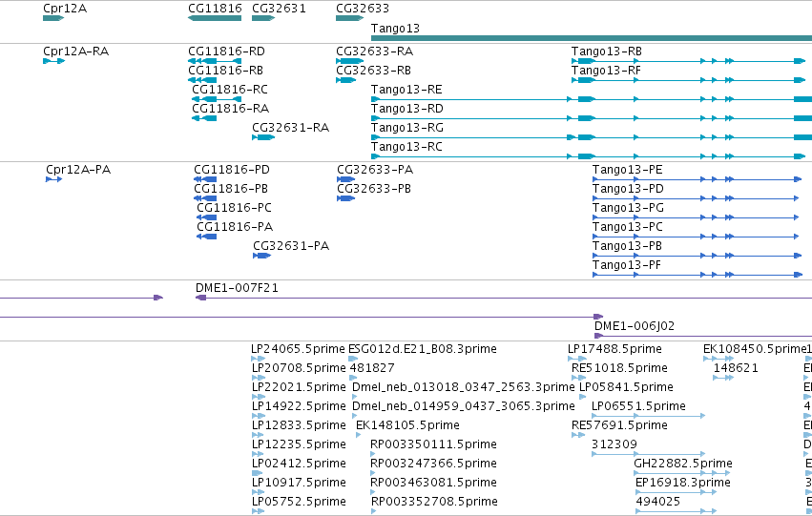Select feature 481827
Image resolution: width=812 pixels, height=516 pixels.
point(372,368)
